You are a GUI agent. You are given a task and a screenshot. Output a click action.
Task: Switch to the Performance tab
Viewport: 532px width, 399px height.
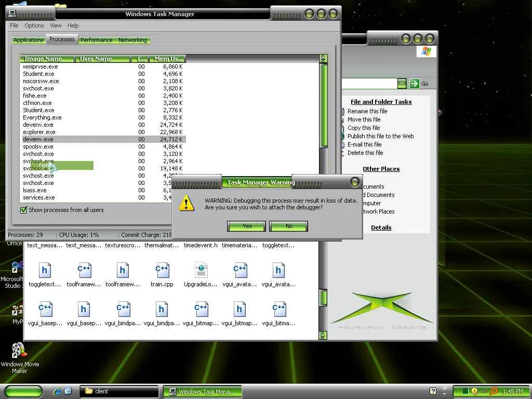point(96,40)
